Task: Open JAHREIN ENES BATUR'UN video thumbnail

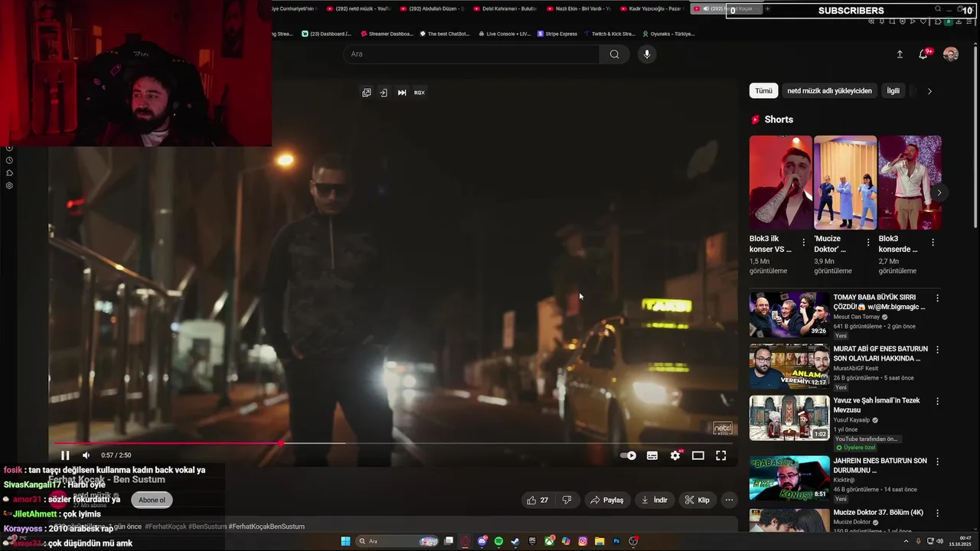Action: (x=789, y=478)
